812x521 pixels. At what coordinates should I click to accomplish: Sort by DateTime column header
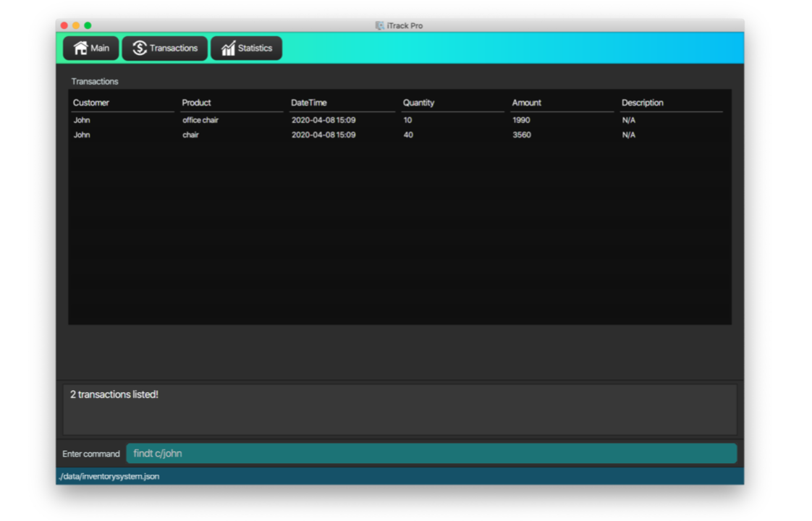click(x=308, y=103)
